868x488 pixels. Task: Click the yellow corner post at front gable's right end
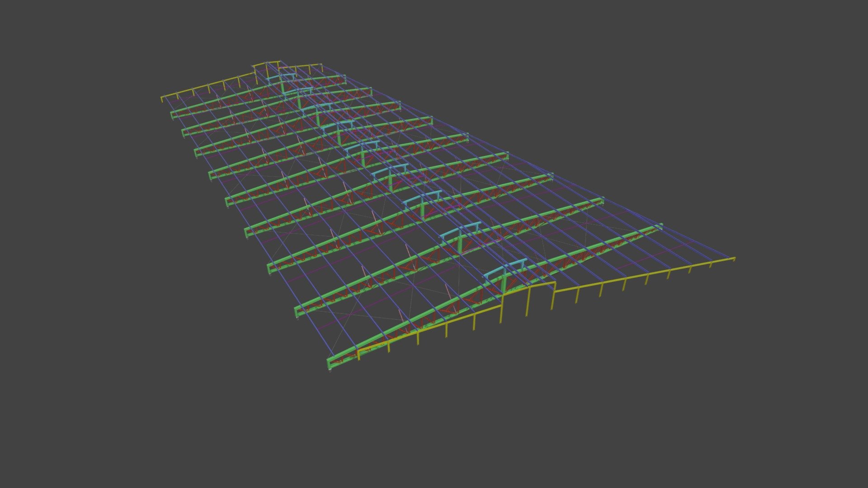(x=733, y=260)
